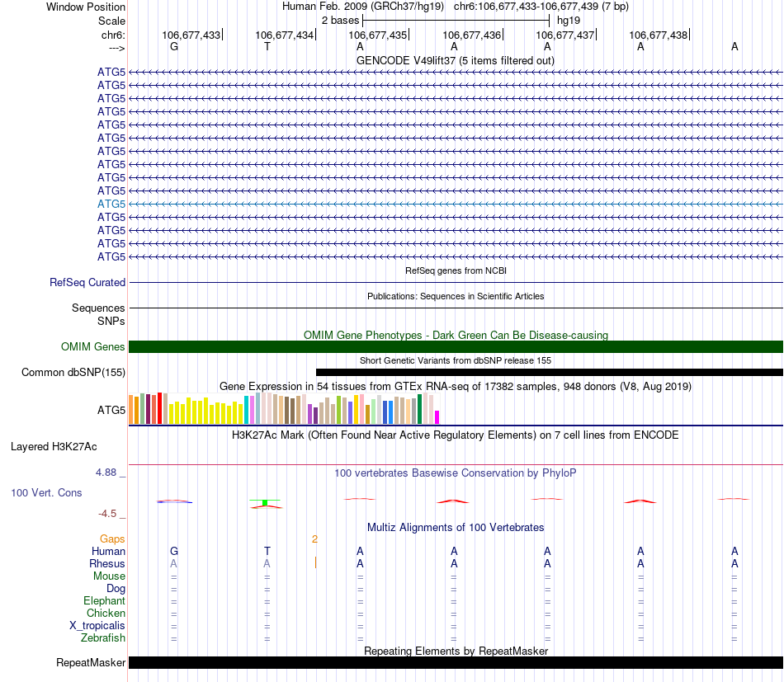Click the black Common dbSNP variant bar

pyautogui.click(x=550, y=372)
